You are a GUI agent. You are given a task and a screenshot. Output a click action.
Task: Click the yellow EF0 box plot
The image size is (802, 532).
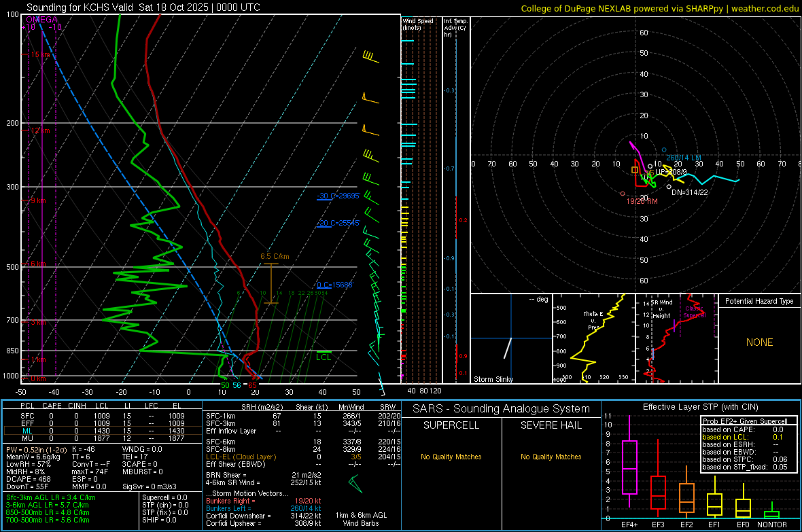(743, 501)
